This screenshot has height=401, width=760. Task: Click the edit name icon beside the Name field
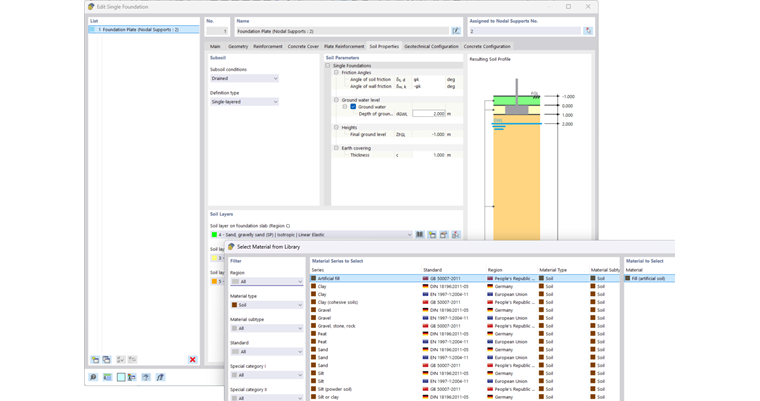tap(456, 31)
